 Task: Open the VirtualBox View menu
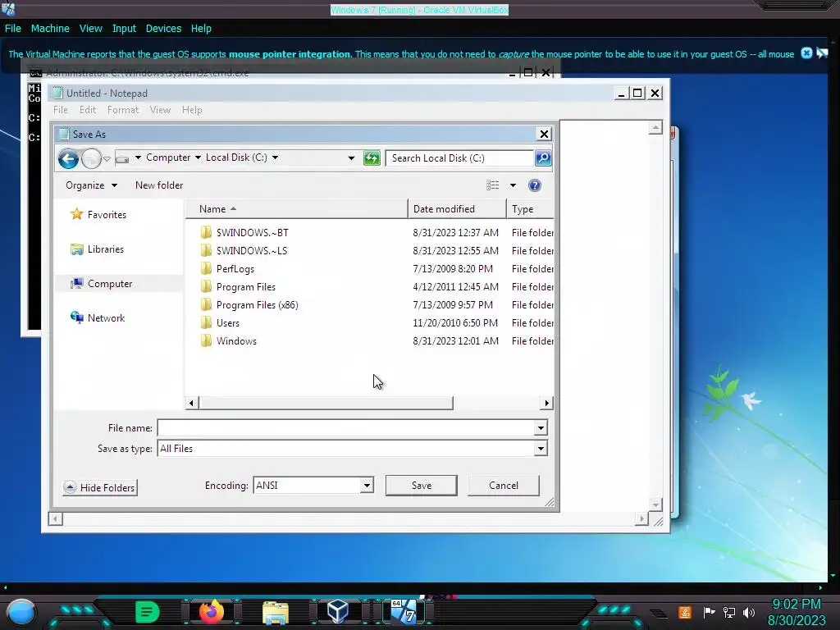90,29
